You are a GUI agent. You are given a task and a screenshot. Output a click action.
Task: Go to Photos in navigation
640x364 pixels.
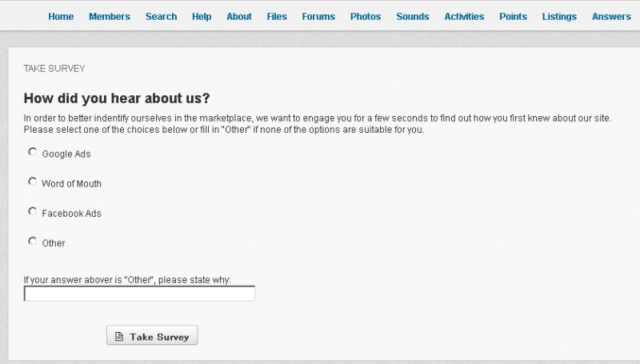pyautogui.click(x=366, y=17)
